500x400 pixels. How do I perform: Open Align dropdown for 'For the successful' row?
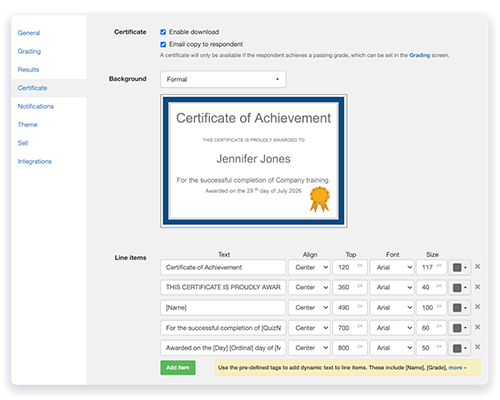309,328
